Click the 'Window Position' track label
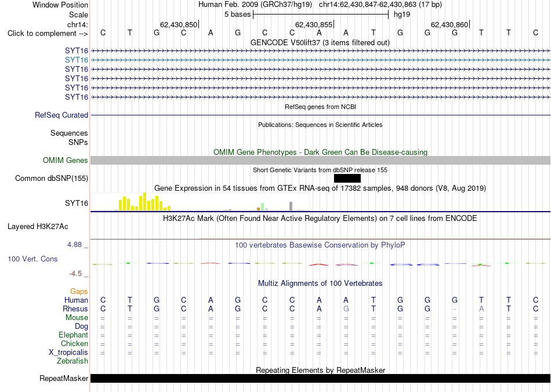The height and width of the screenshot is (392, 551). click(60, 5)
